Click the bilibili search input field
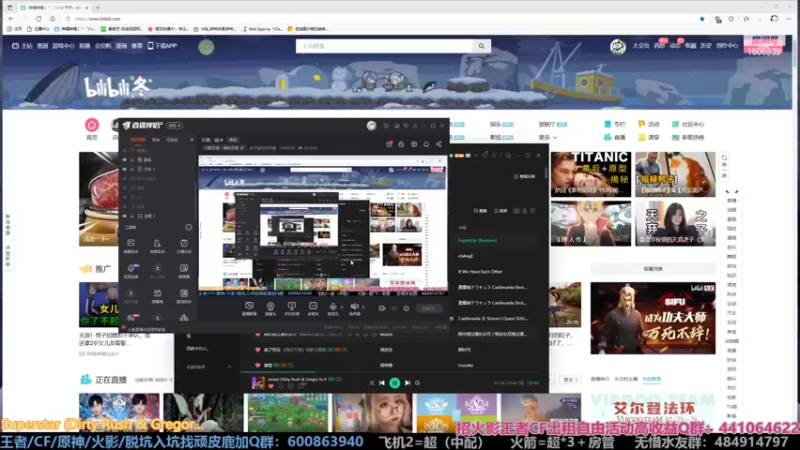Viewport: 800px width, 450px height. [384, 46]
